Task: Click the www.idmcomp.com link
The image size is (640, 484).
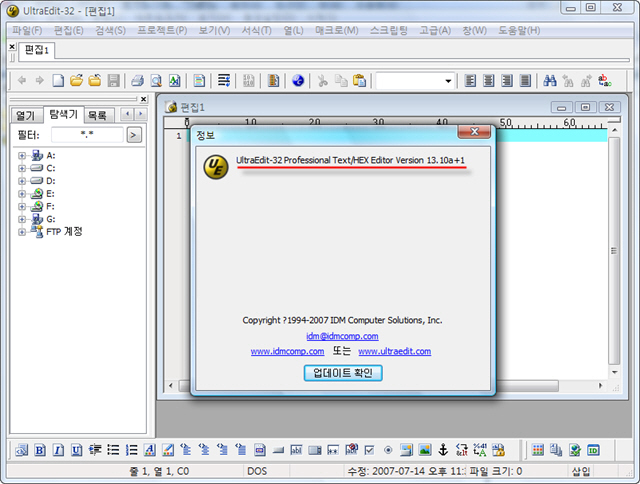Action: click(287, 351)
